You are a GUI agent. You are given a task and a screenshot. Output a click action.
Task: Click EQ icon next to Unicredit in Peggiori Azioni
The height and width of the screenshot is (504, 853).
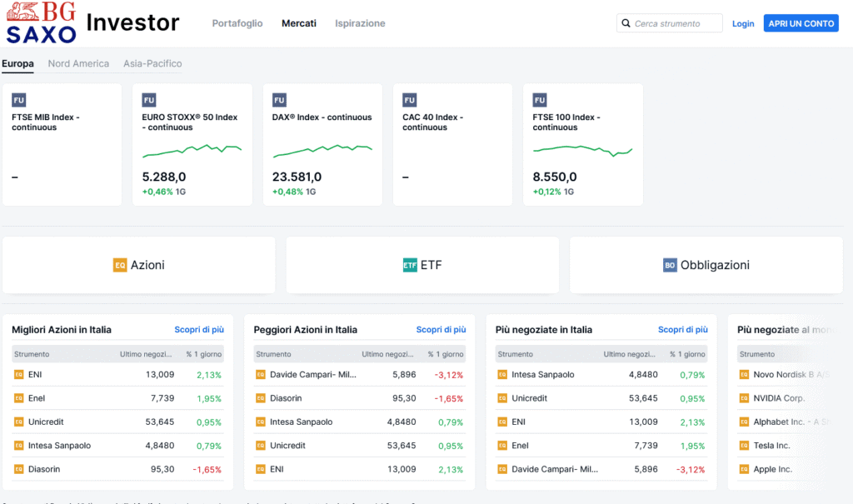pos(261,445)
